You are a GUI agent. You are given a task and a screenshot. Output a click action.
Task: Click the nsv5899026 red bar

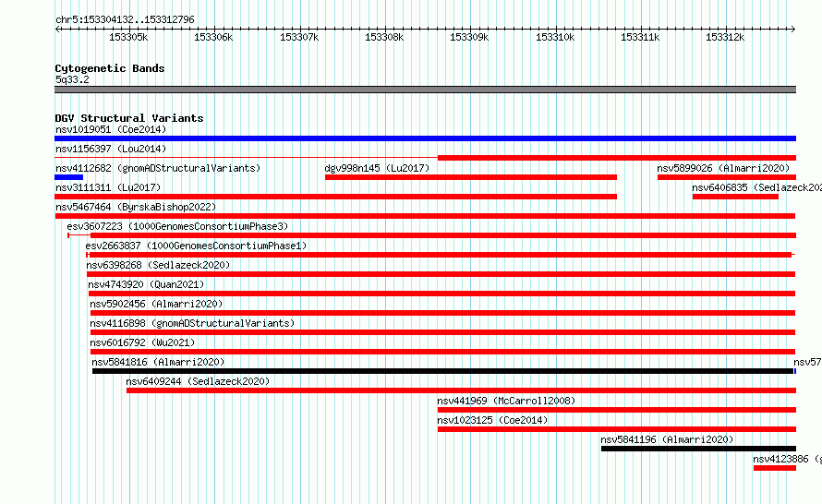(727, 177)
